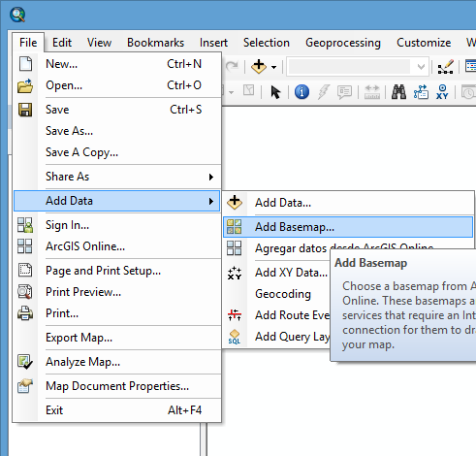Click the Add Query Layer SQL icon
Image resolution: width=476 pixels, height=456 pixels.
(x=235, y=337)
